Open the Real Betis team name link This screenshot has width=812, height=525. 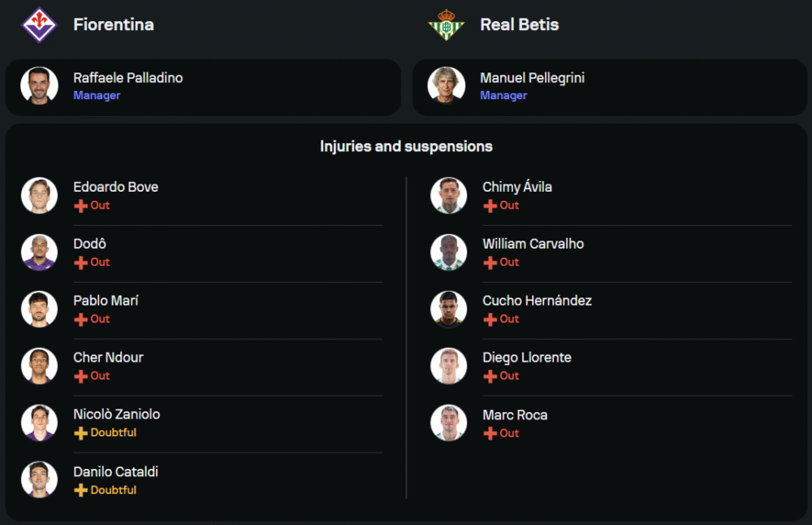[519, 24]
